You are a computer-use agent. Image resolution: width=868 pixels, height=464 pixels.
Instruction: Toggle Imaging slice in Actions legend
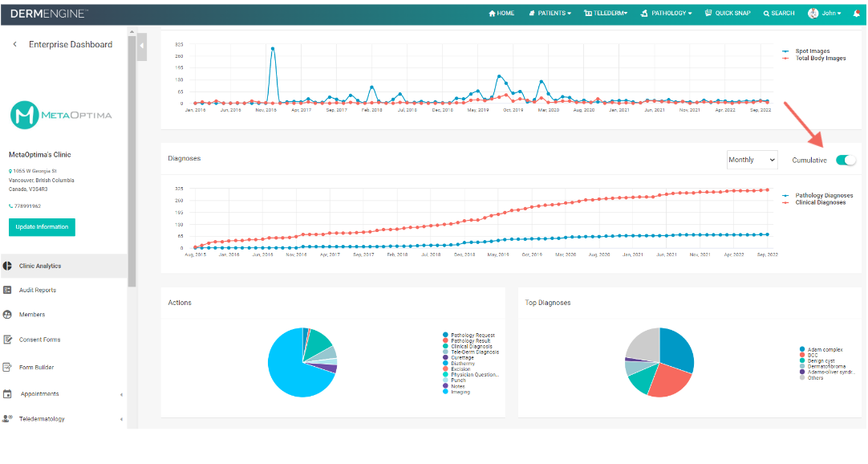(x=456, y=392)
